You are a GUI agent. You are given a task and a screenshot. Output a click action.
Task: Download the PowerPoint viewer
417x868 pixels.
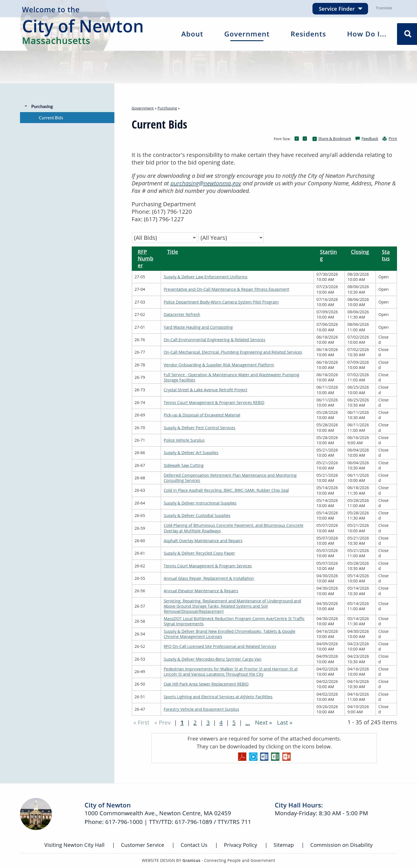pos(286,756)
